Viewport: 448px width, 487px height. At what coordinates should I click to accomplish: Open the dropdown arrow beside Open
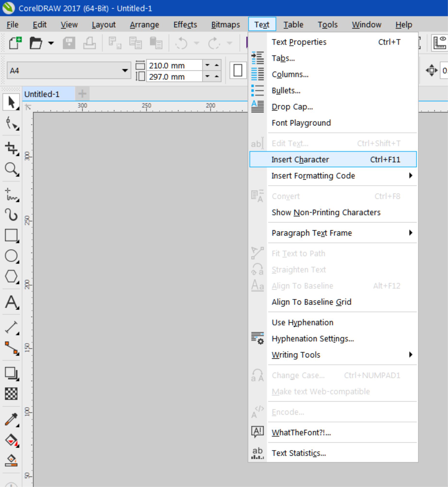point(51,43)
